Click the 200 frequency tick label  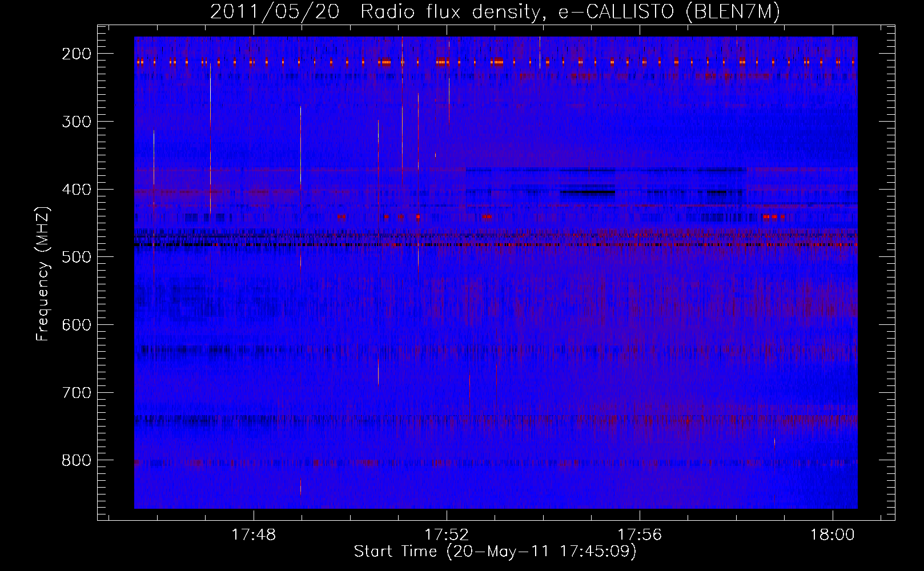point(76,54)
